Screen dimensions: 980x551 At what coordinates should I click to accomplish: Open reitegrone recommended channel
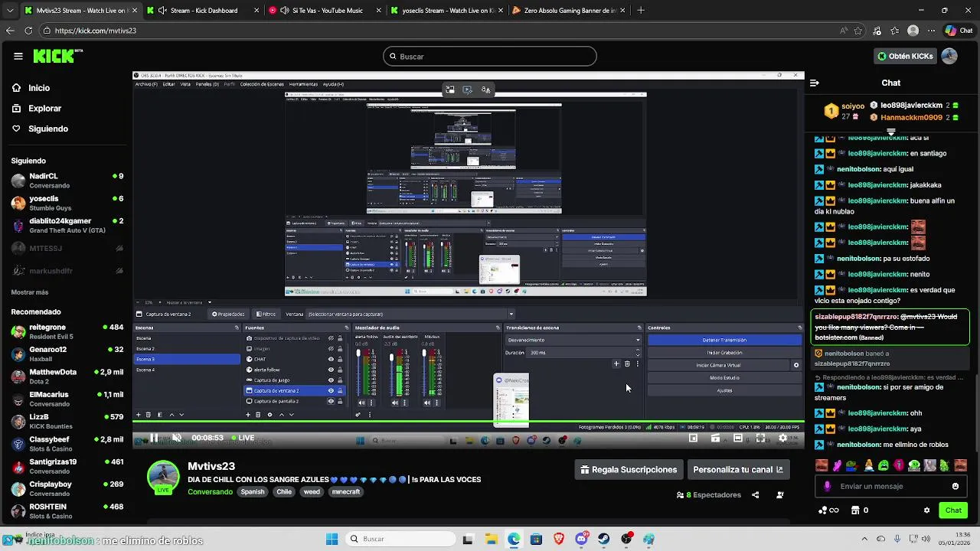tap(67, 331)
